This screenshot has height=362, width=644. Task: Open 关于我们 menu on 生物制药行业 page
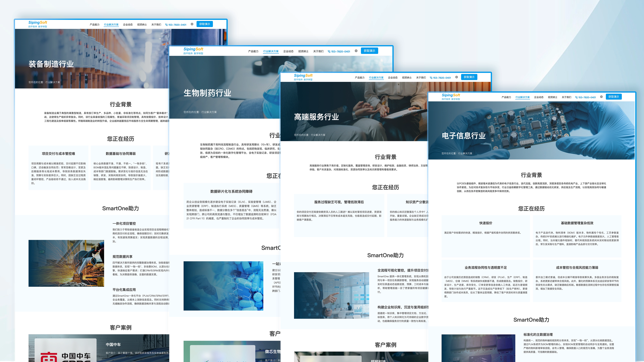point(318,51)
